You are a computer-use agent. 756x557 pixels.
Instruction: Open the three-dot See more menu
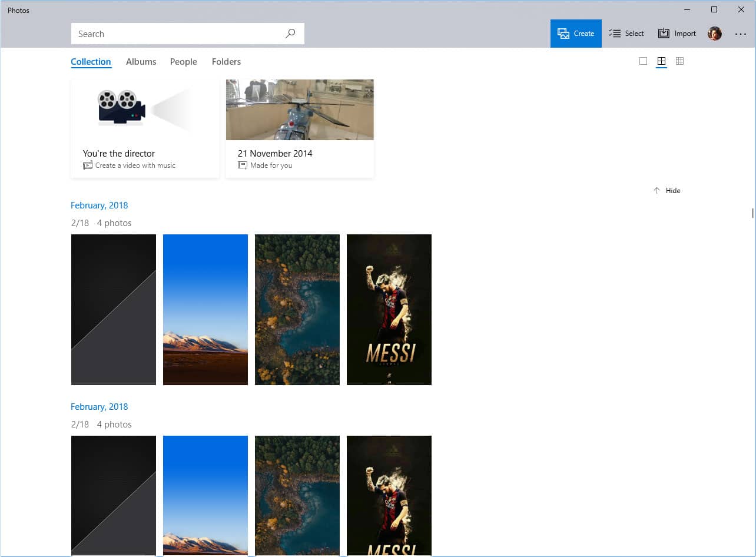(x=741, y=34)
